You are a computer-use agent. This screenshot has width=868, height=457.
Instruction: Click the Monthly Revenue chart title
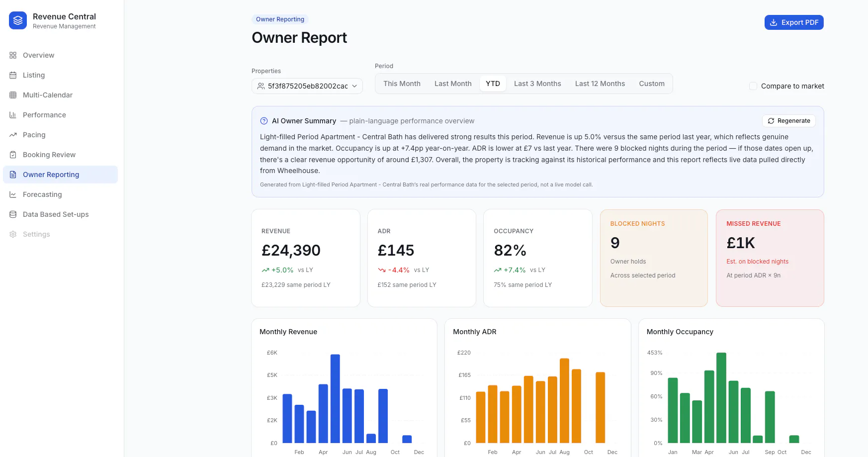pos(288,332)
